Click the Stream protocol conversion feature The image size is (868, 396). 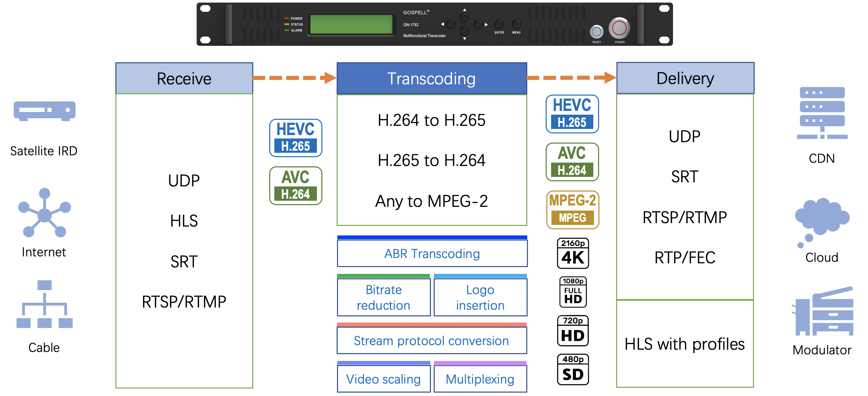pyautogui.click(x=431, y=340)
